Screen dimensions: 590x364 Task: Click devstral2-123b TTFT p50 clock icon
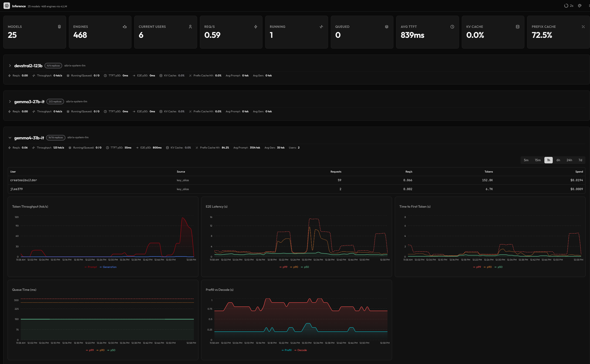(x=105, y=76)
